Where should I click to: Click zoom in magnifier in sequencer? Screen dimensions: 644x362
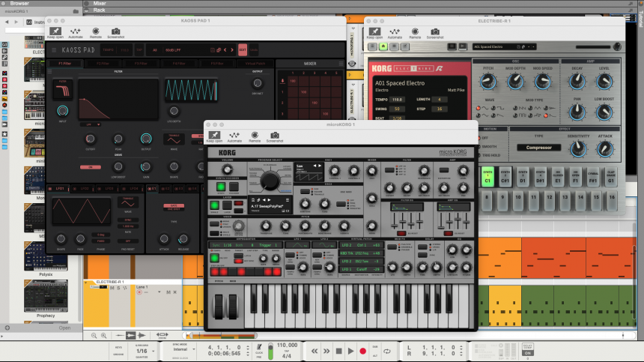click(x=104, y=335)
